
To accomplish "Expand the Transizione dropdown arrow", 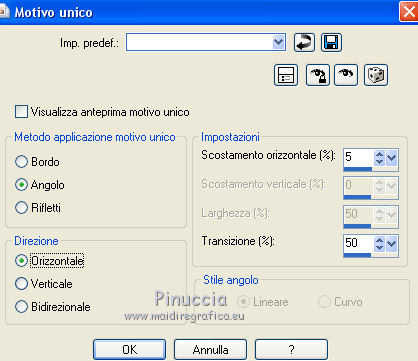I will point(392,244).
